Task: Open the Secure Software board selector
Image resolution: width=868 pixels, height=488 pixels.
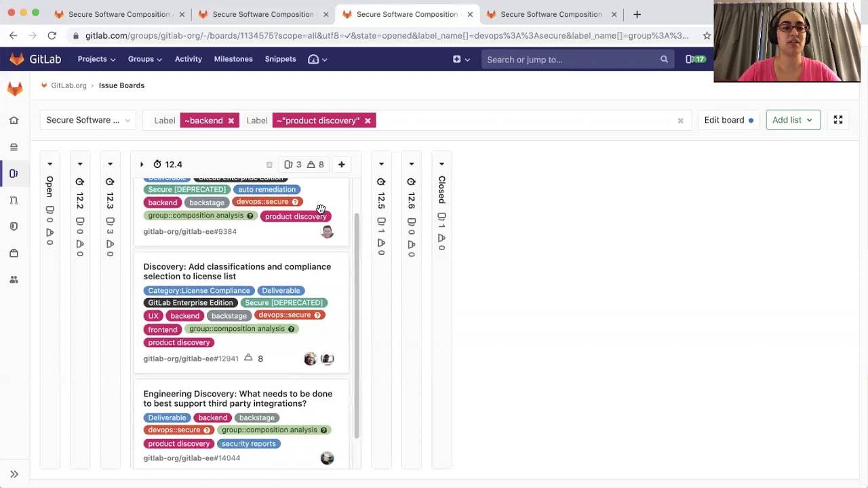Action: (88, 120)
